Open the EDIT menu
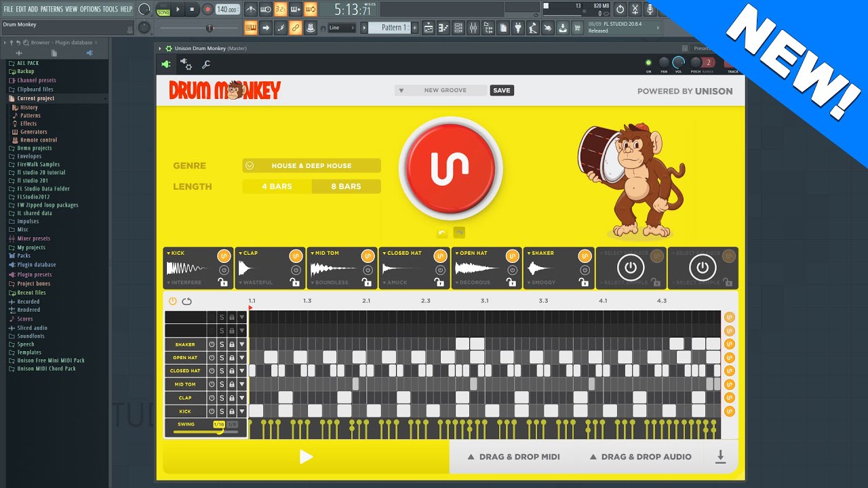Screen dimensions: 868x488 pyautogui.click(x=21, y=9)
